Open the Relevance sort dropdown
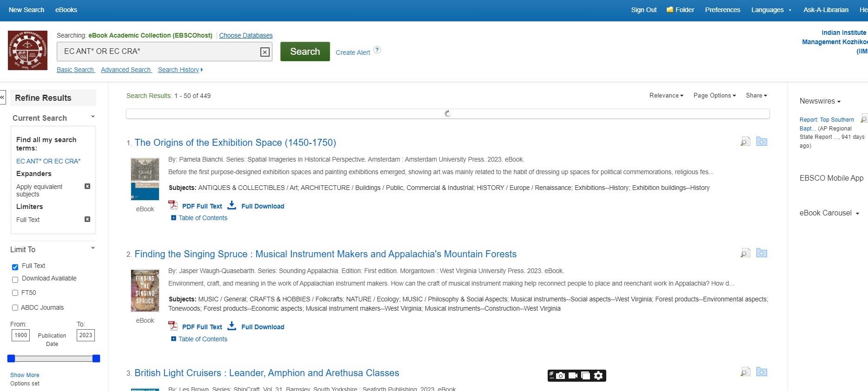 click(x=666, y=96)
